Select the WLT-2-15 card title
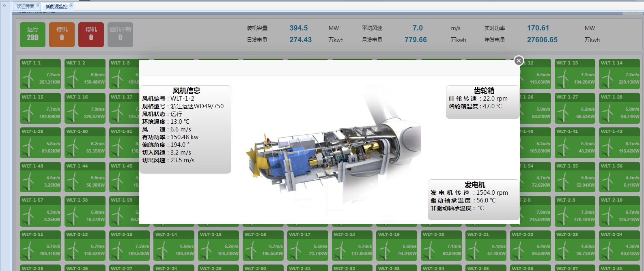The width and height of the screenshot is (644, 271). [211, 234]
